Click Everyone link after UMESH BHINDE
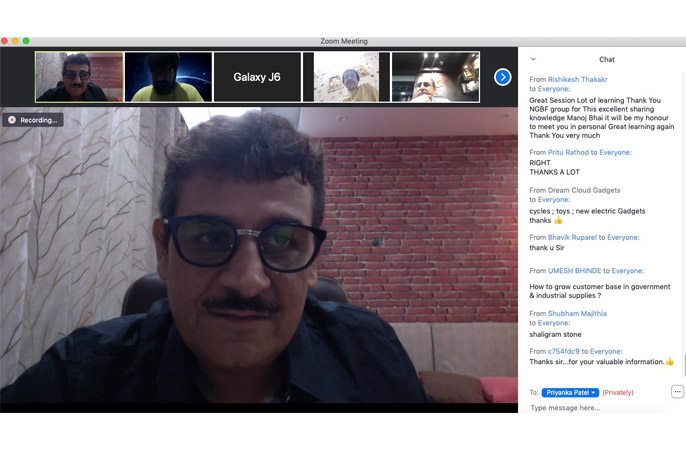Image resolution: width=686 pixels, height=450 pixels. (627, 271)
